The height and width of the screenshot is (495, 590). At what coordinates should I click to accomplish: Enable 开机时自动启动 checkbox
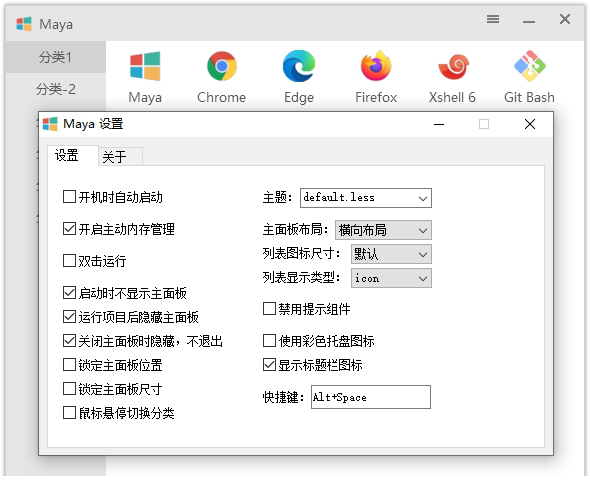point(69,196)
